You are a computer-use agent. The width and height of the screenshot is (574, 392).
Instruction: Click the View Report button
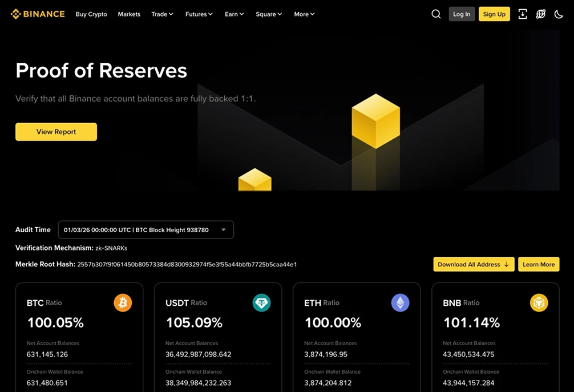tap(56, 131)
